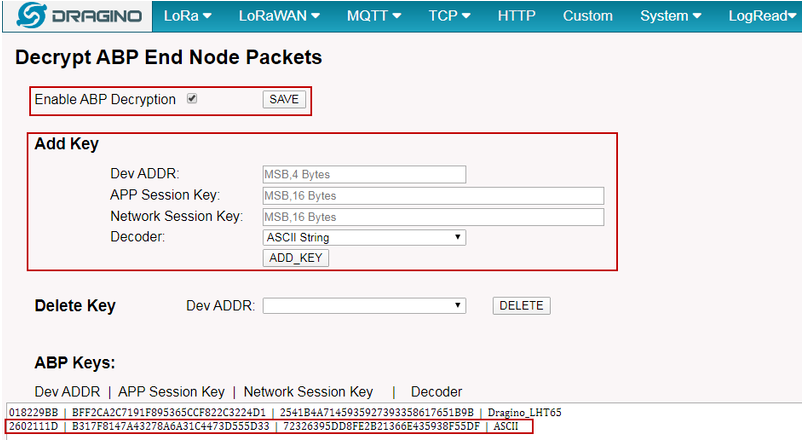Expand the LoRaWAN menu

tap(279, 16)
